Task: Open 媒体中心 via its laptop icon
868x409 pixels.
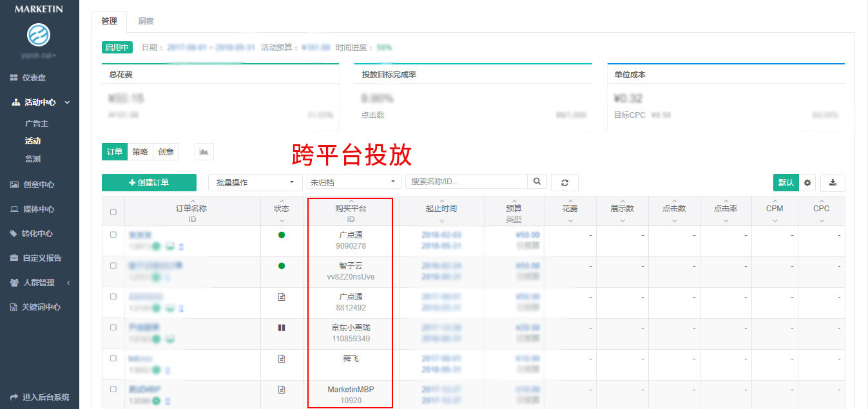Action: point(14,209)
